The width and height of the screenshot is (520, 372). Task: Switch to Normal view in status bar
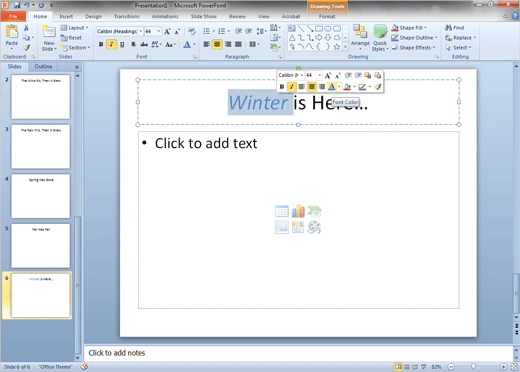pyautogui.click(x=398, y=367)
